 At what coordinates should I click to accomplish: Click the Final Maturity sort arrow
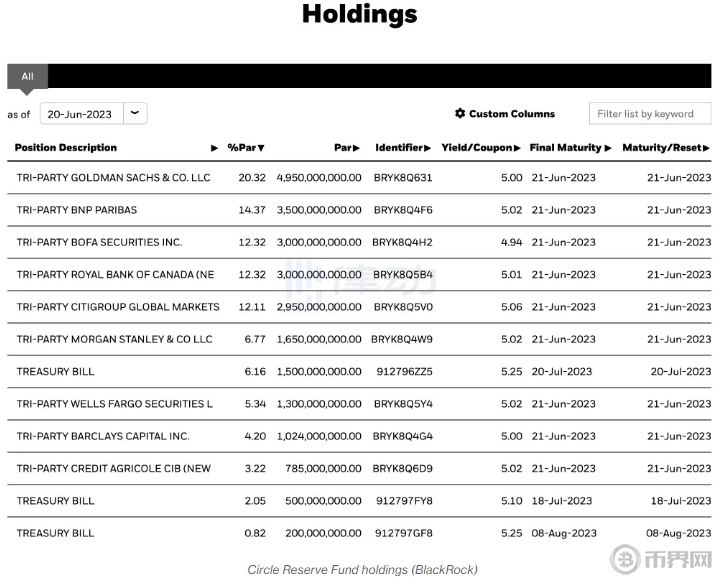pyautogui.click(x=609, y=148)
